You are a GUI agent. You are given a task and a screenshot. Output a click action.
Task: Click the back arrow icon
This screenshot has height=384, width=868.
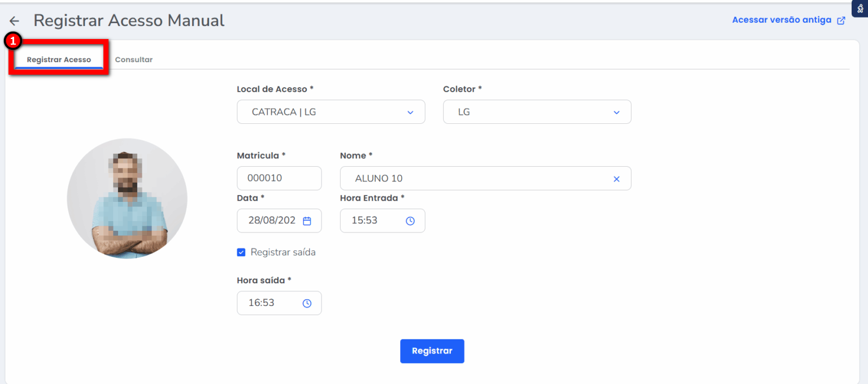click(14, 21)
